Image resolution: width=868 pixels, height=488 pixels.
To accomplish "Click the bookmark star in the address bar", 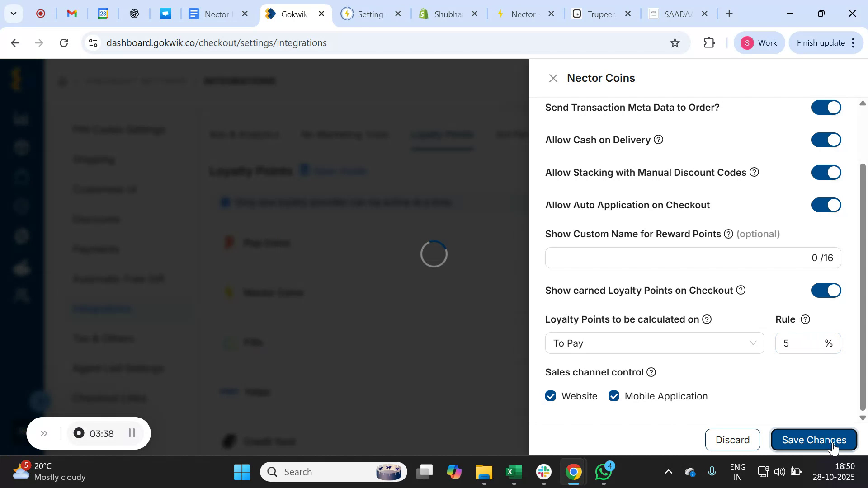I will tap(675, 43).
